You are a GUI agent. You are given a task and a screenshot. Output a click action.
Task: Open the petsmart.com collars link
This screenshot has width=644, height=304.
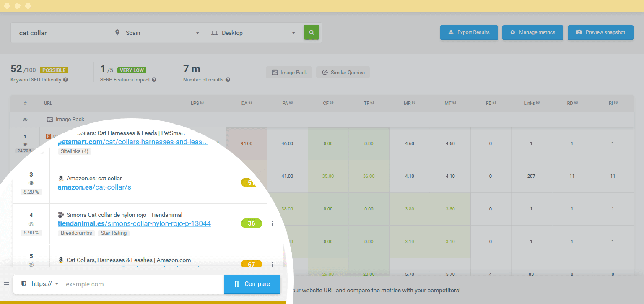[x=133, y=142]
